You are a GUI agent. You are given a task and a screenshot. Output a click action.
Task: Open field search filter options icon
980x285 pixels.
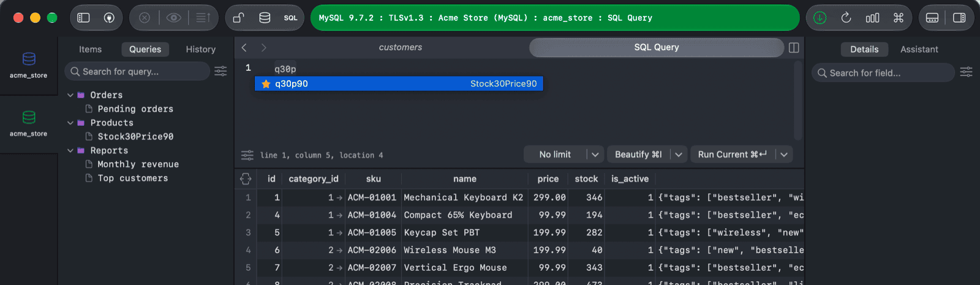966,72
